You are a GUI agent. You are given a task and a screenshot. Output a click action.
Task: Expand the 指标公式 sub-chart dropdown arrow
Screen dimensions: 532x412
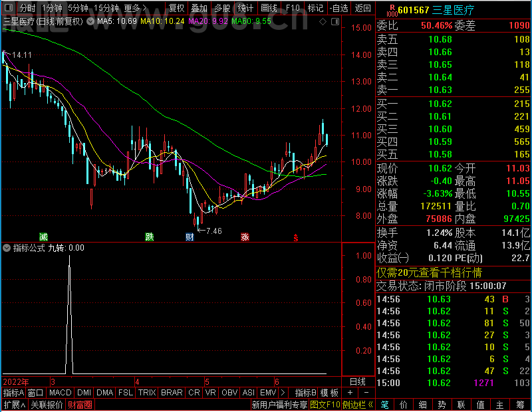pyautogui.click(x=7, y=248)
